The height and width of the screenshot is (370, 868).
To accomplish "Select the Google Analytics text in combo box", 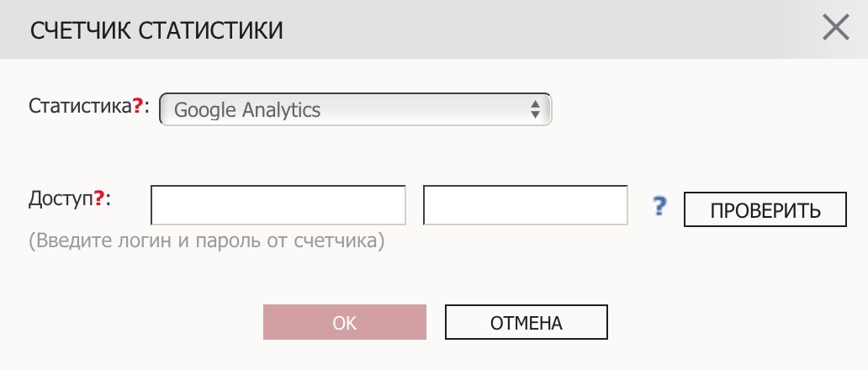I will pos(247,109).
